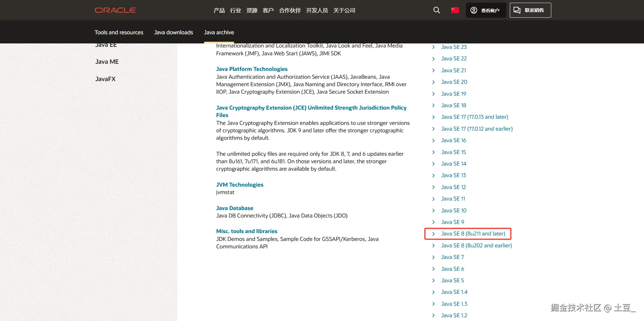Open the Java SE 16 archive link
Viewport: 644px width, 321px height.
click(453, 140)
